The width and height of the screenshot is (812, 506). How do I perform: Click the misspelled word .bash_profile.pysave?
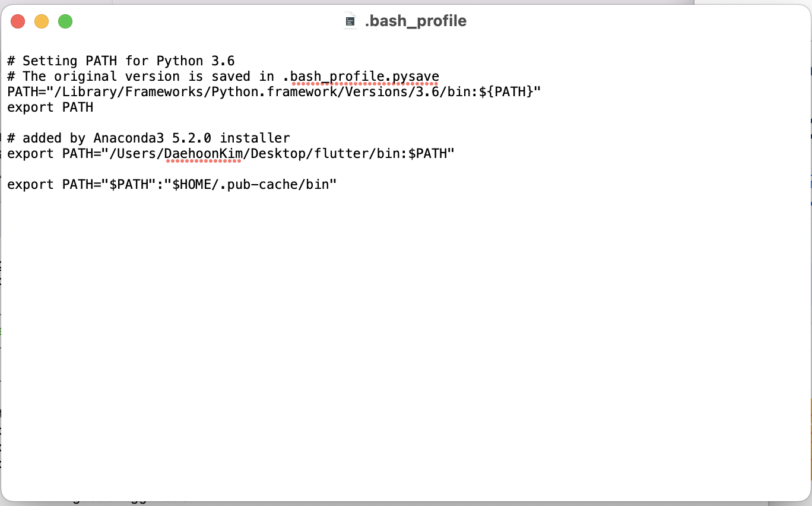coord(361,76)
